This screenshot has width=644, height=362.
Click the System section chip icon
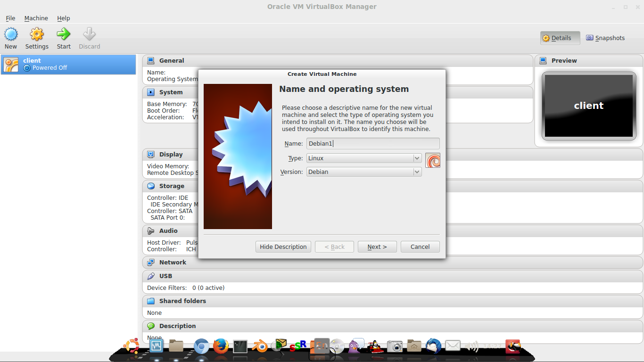click(x=151, y=92)
